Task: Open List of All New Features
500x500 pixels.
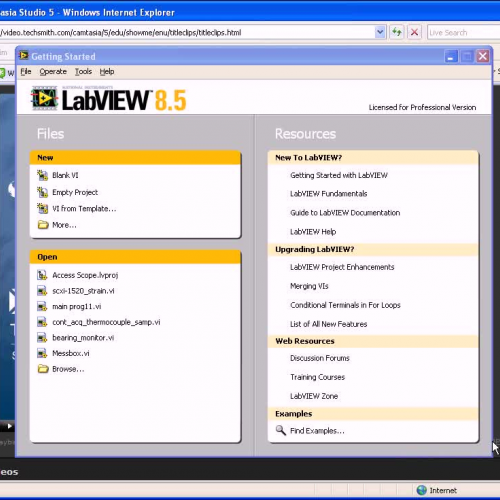Action: [328, 324]
